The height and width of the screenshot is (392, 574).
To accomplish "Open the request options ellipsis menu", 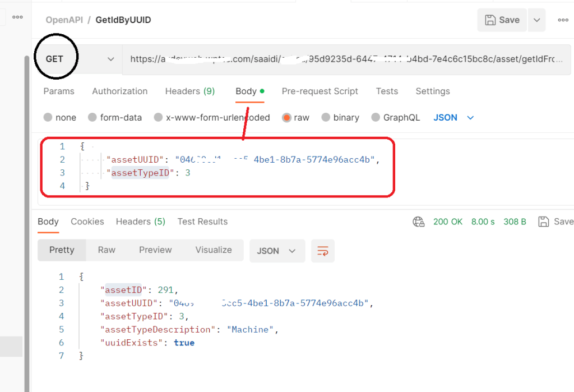I will click(x=564, y=20).
